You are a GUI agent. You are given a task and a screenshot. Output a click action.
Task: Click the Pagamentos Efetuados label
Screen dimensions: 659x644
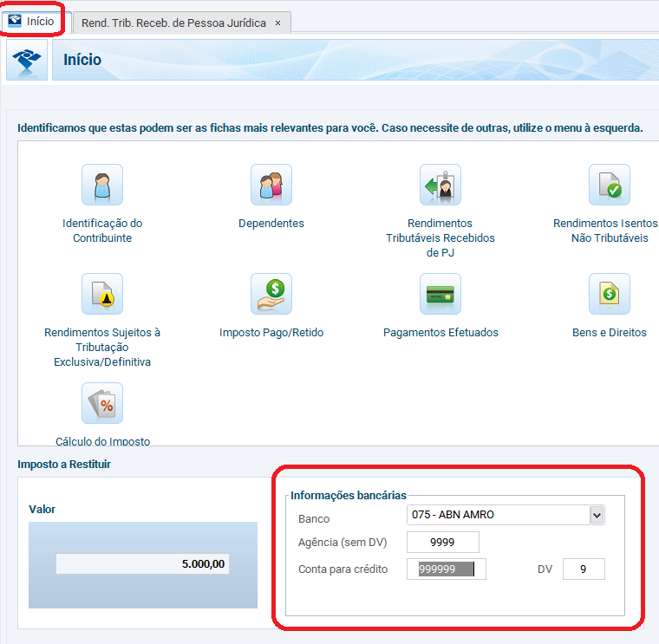coord(440,333)
